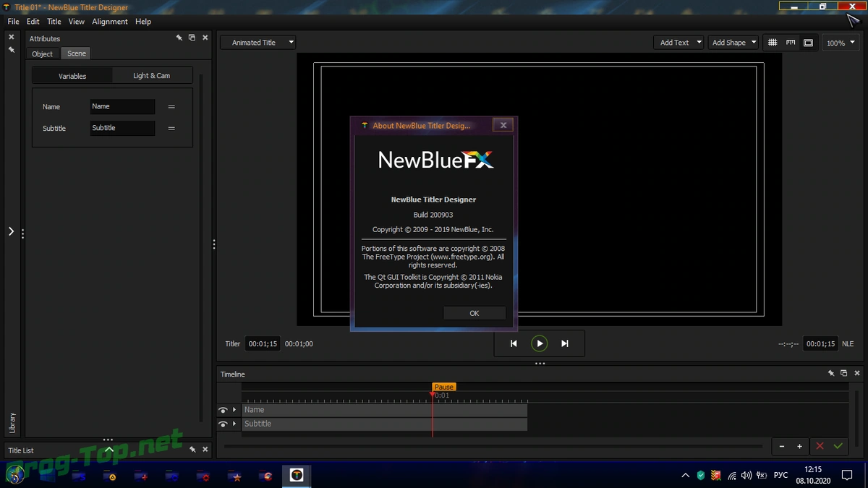Play the title preview
This screenshot has height=488, width=868.
tap(539, 343)
